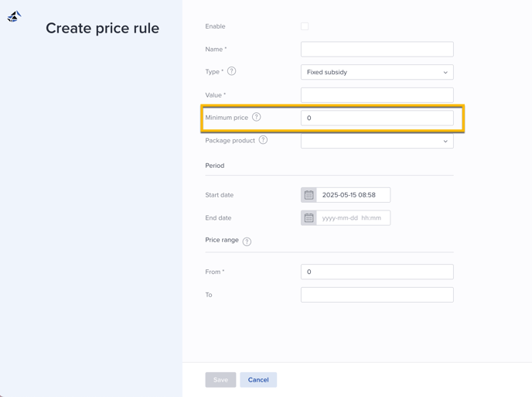Open the End date calendar icon
The width and height of the screenshot is (532, 397).
click(x=309, y=218)
